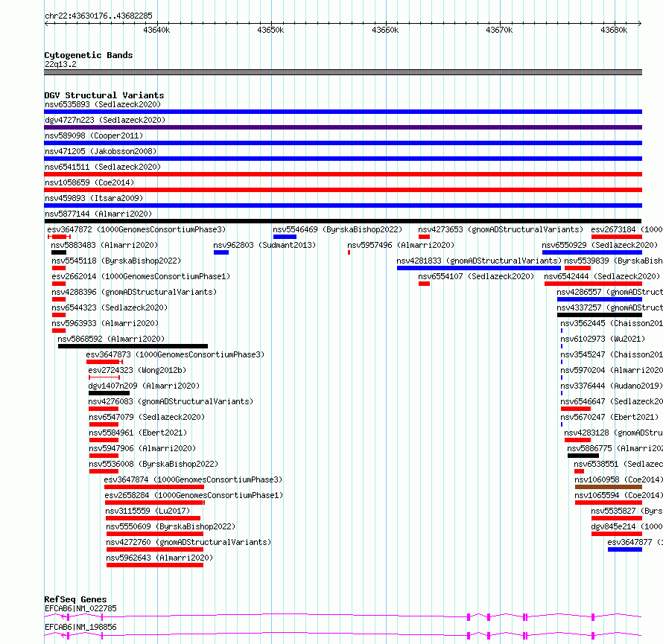
Task: Open the nsv5962643 (Almarri2020) label
Action: click(159, 558)
